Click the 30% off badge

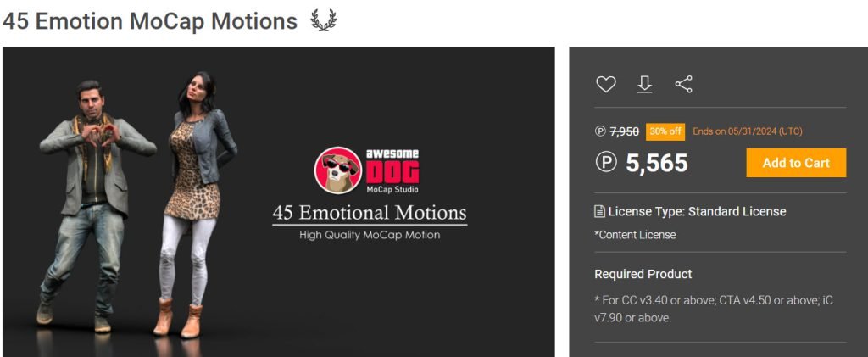[665, 131]
